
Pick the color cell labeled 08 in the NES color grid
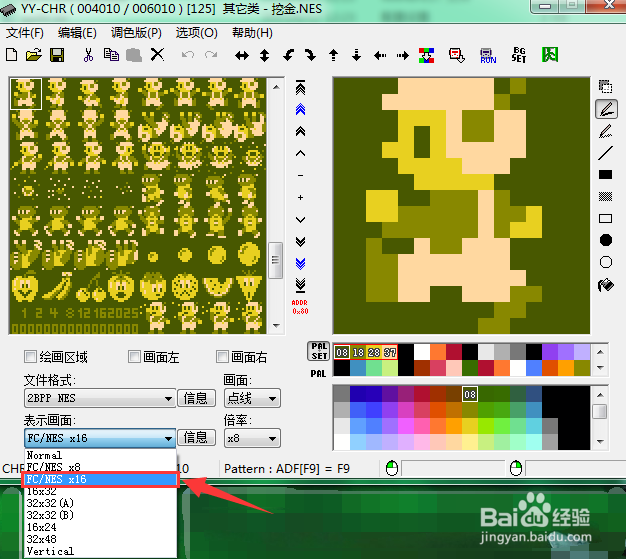470,394
